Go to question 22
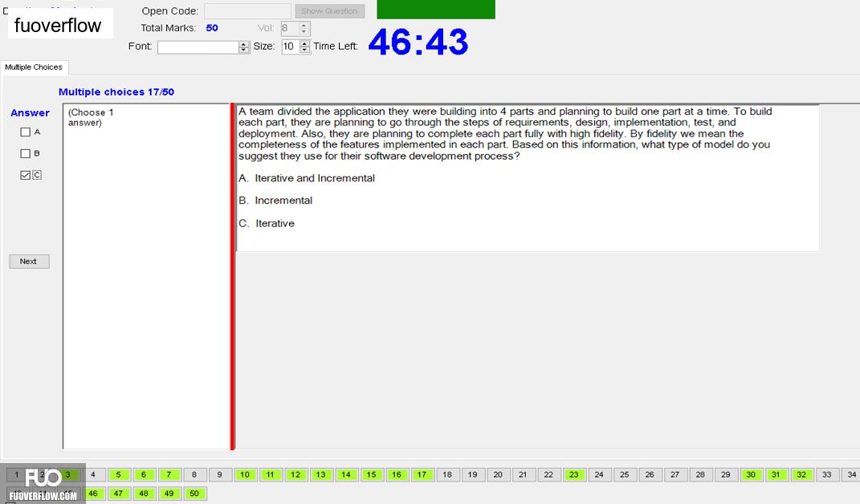 [548, 474]
